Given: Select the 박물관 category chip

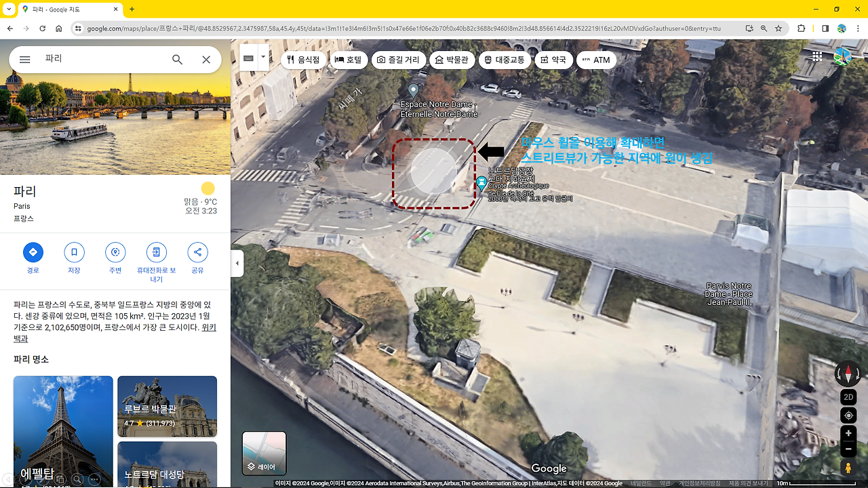Looking at the screenshot, I should click(x=452, y=60).
